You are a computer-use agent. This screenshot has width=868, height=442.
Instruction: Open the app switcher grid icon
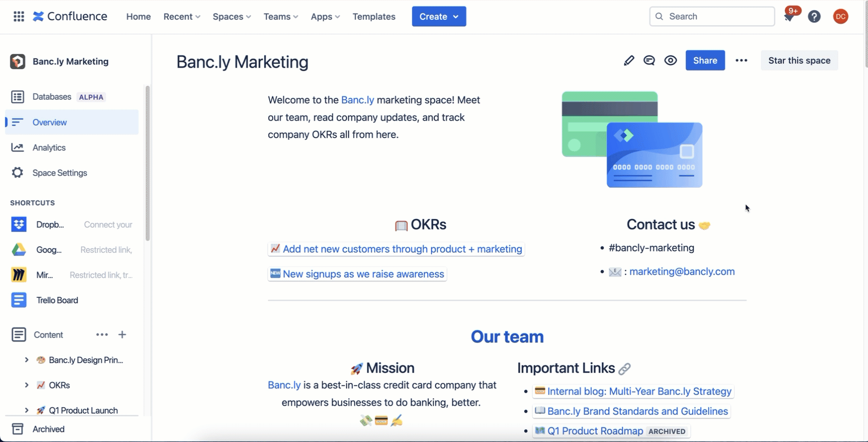tap(19, 17)
